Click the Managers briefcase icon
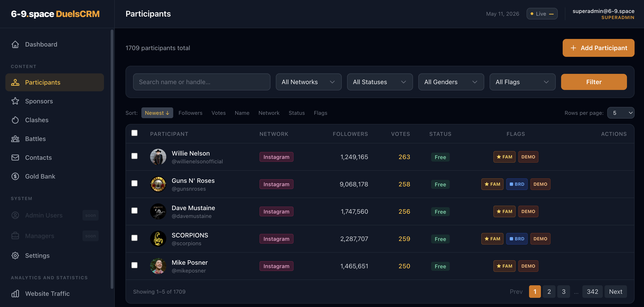644x307 pixels. point(15,236)
